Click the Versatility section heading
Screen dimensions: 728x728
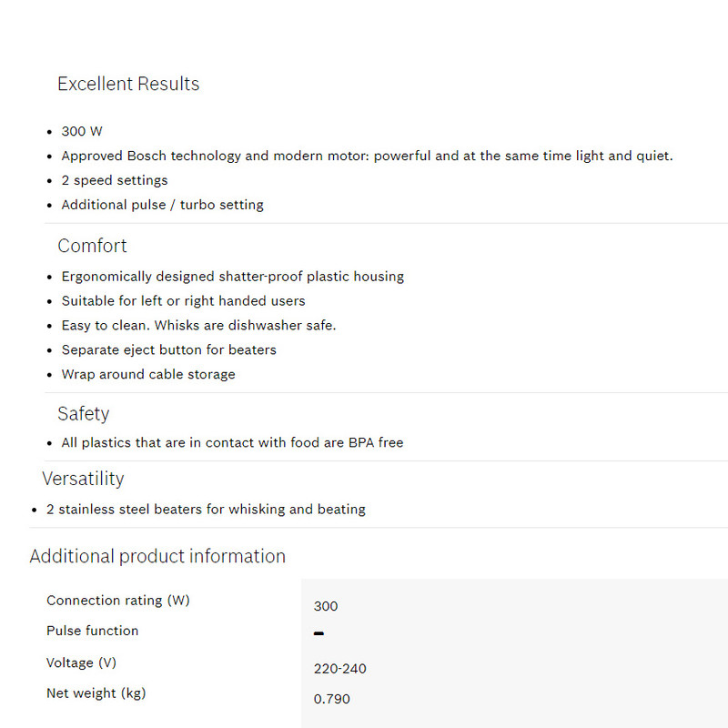pos(83,479)
